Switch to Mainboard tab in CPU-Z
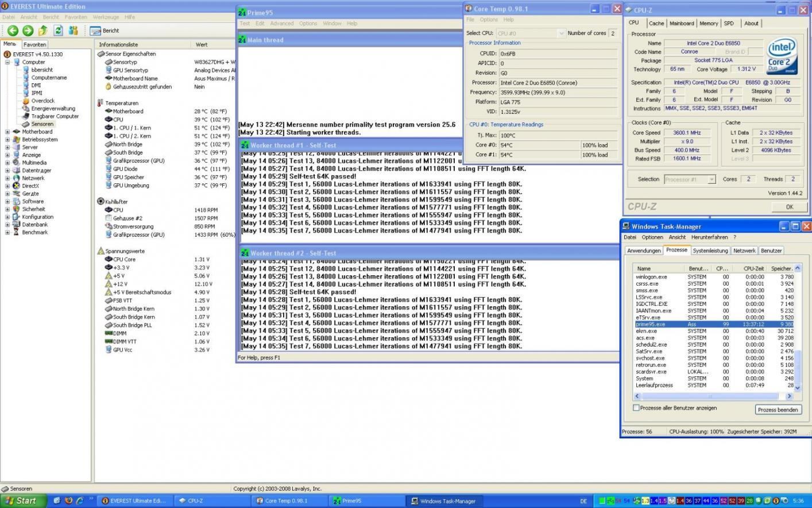This screenshot has width=812, height=508. [682, 24]
